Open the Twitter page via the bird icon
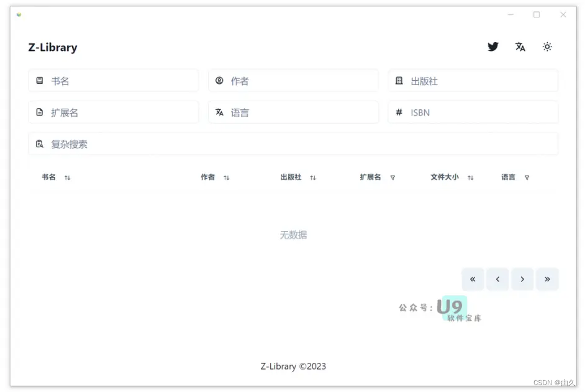This screenshot has width=585, height=392. (492, 47)
